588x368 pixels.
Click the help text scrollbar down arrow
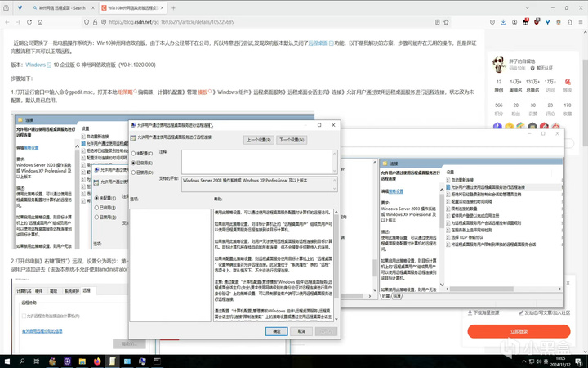point(336,319)
